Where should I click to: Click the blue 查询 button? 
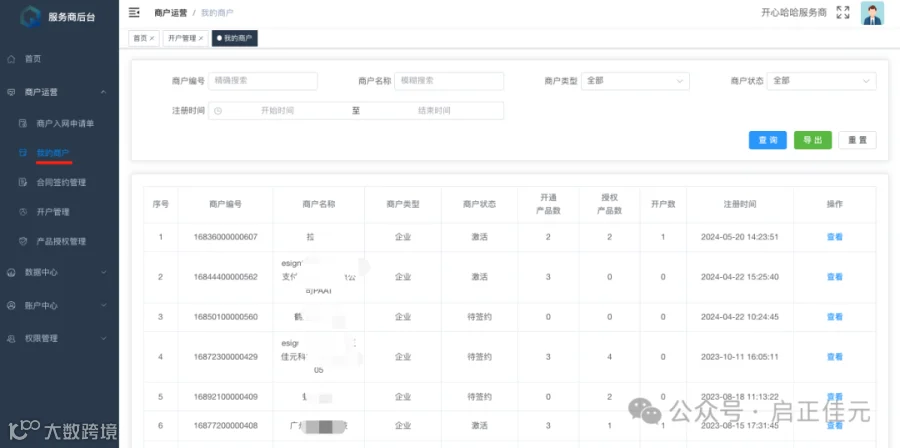767,140
